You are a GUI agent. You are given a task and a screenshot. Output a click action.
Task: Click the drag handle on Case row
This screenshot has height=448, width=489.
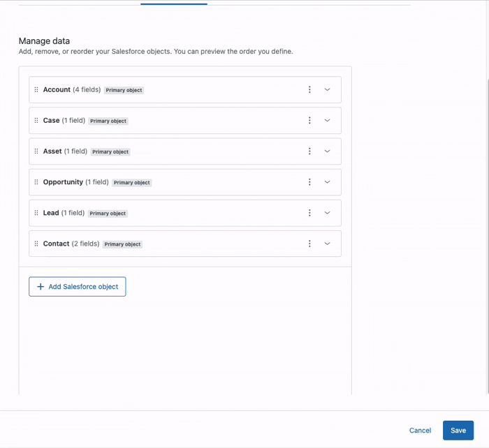point(36,121)
